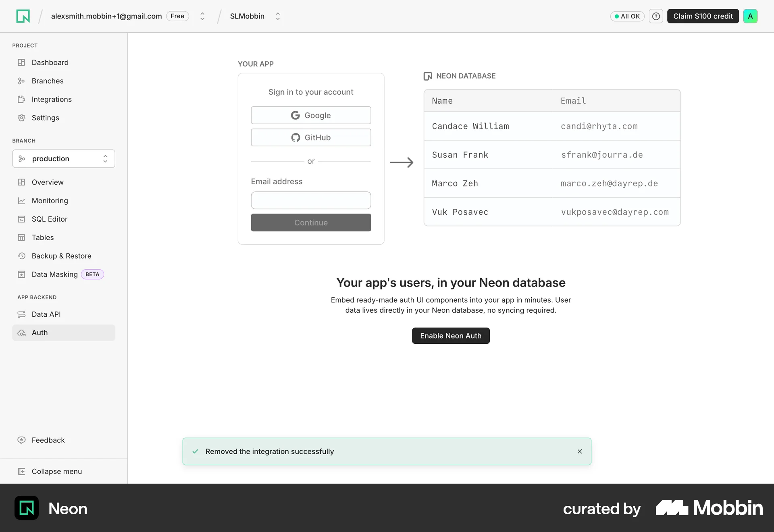Click the Monitoring chart icon
Screen dimensions: 774x532
pyautogui.click(x=21, y=201)
